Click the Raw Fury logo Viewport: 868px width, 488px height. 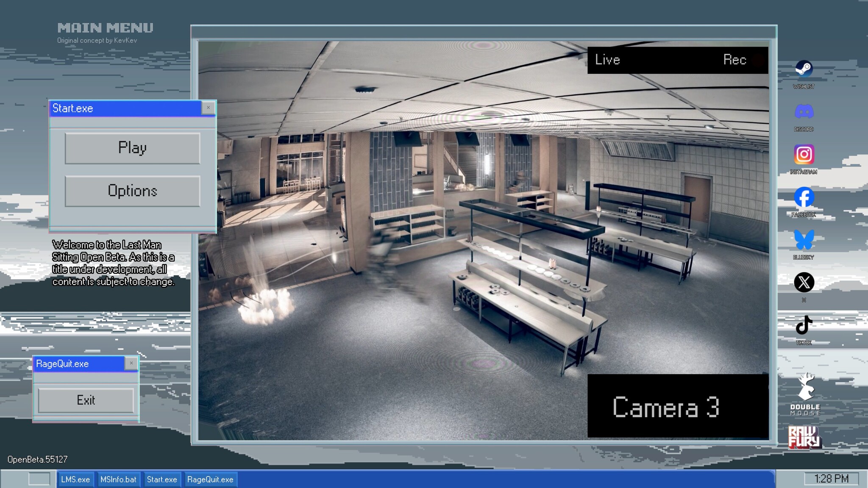point(804,437)
